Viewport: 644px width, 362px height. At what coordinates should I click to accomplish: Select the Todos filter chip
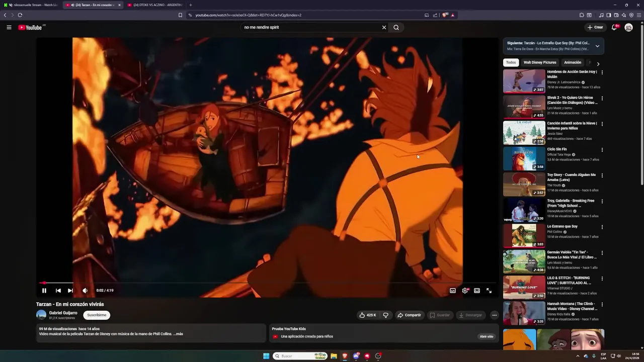(511, 62)
